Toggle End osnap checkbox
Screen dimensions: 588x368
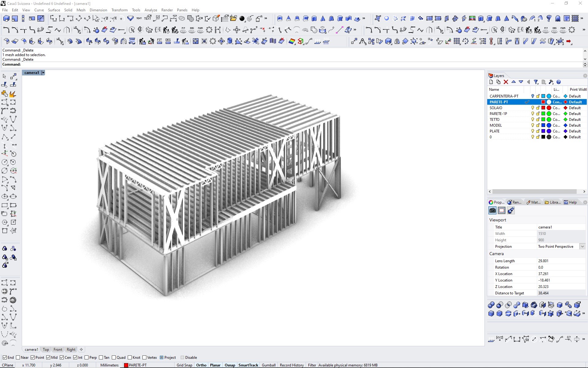(x=5, y=358)
